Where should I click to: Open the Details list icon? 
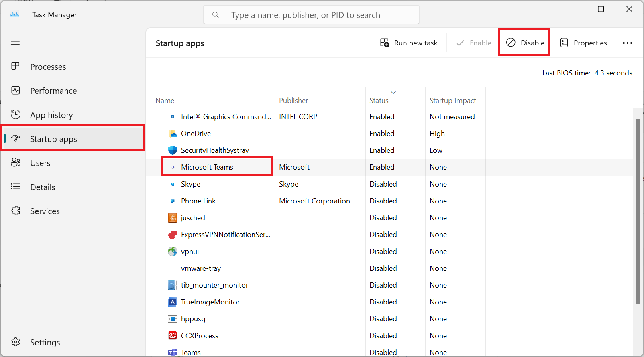click(x=16, y=187)
